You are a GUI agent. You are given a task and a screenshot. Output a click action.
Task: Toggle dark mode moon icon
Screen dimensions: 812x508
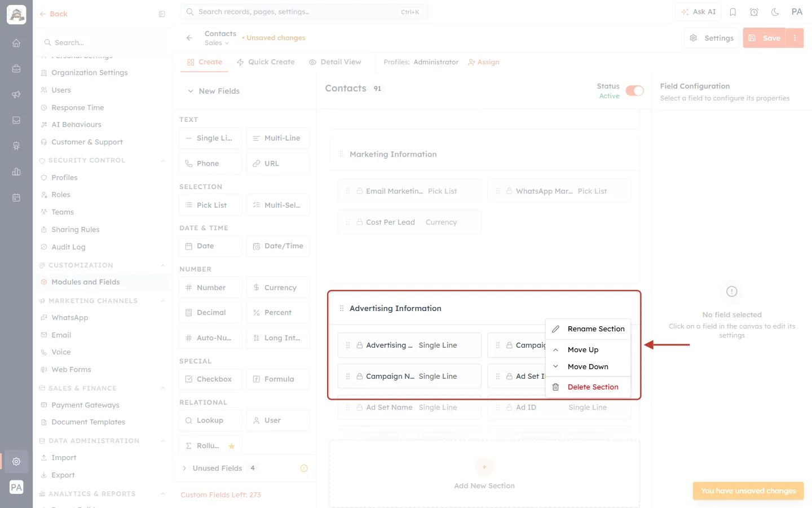[775, 12]
